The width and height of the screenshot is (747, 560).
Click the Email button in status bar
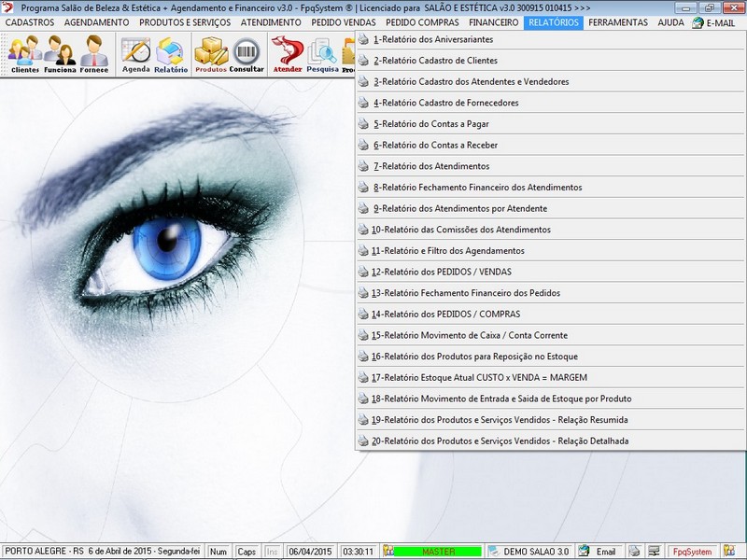(x=599, y=552)
